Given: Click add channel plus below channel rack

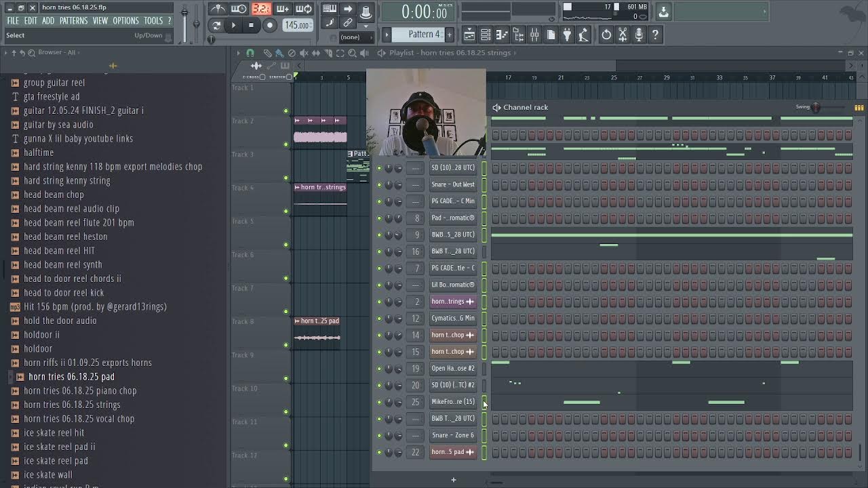Looking at the screenshot, I should click(x=454, y=480).
